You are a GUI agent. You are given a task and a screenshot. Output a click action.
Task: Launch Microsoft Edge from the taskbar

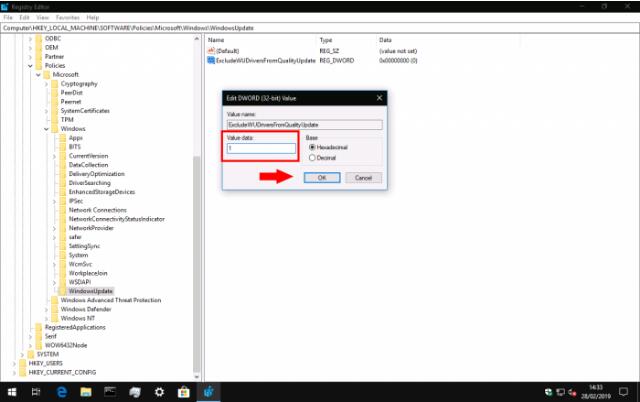tap(62, 390)
